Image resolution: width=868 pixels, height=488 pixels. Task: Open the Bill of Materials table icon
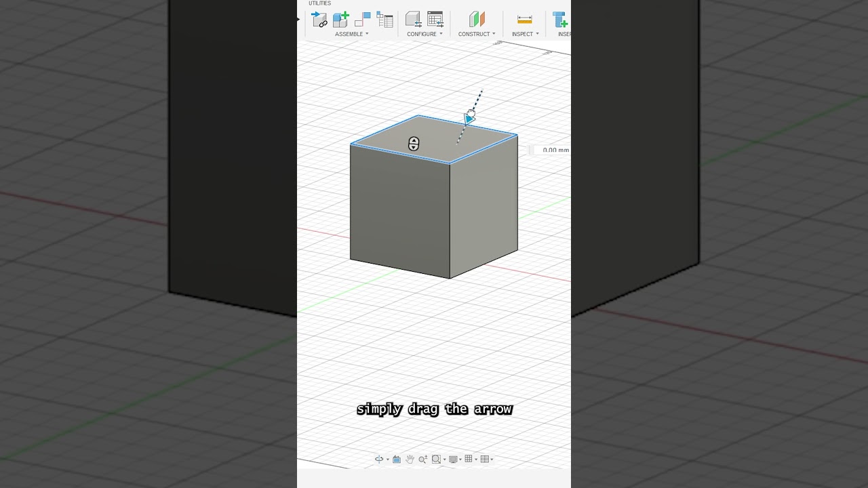point(384,20)
